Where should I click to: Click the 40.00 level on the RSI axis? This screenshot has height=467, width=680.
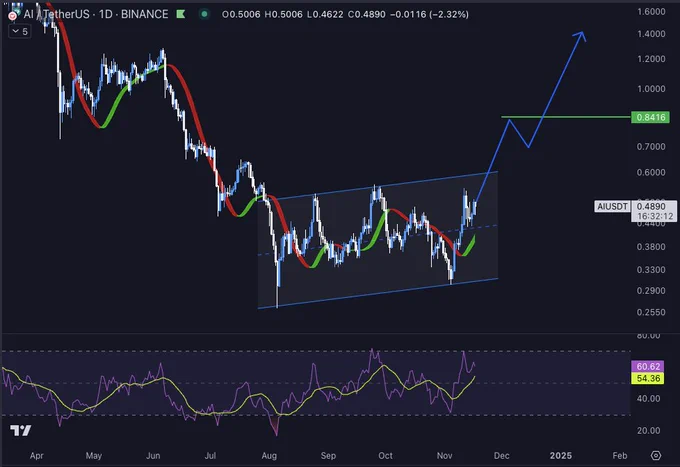tap(648, 398)
